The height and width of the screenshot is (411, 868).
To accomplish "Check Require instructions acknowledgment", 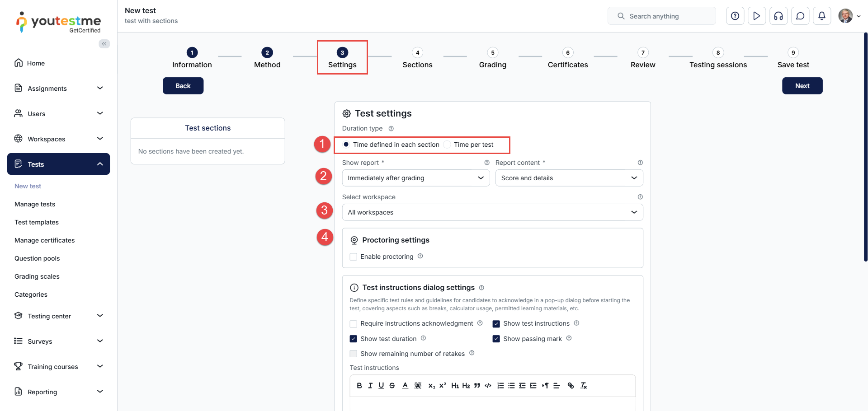I will [354, 324].
